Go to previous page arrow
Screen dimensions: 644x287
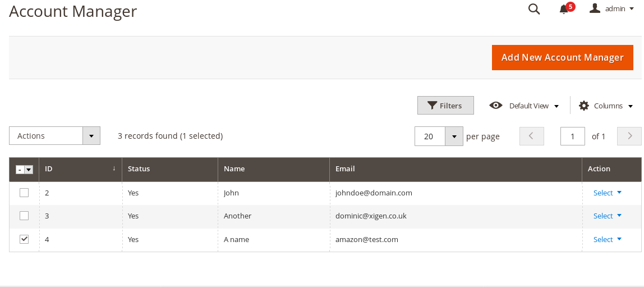(531, 136)
